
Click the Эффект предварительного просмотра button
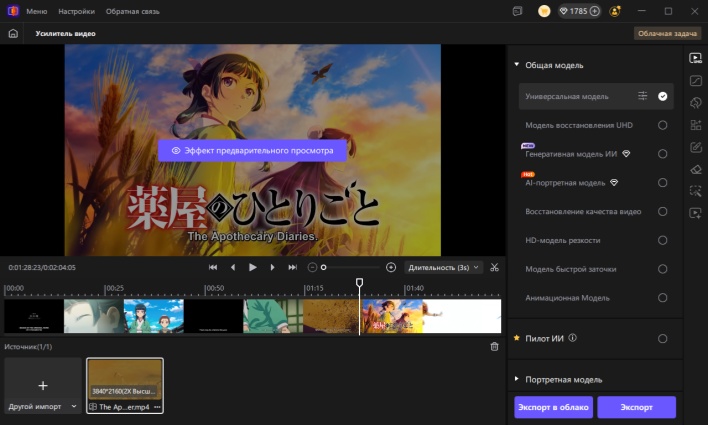click(252, 150)
